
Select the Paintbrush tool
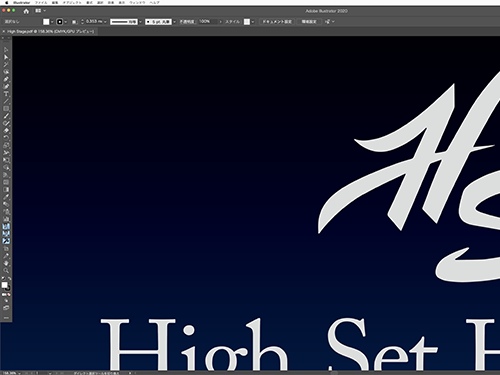tap(6, 116)
